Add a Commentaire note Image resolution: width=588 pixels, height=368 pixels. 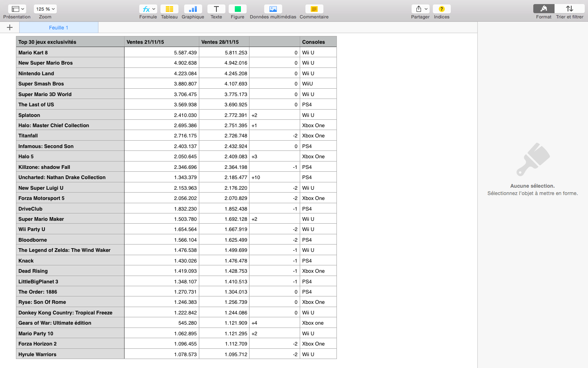(x=314, y=9)
